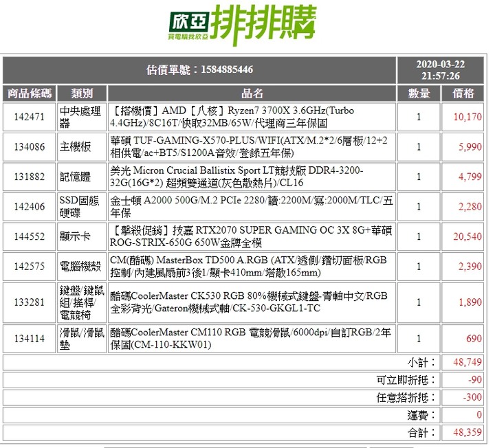The height and width of the screenshot is (448, 495).
Task: Click the 技嘉 RTX2070 SUPER product name
Action: point(252,236)
